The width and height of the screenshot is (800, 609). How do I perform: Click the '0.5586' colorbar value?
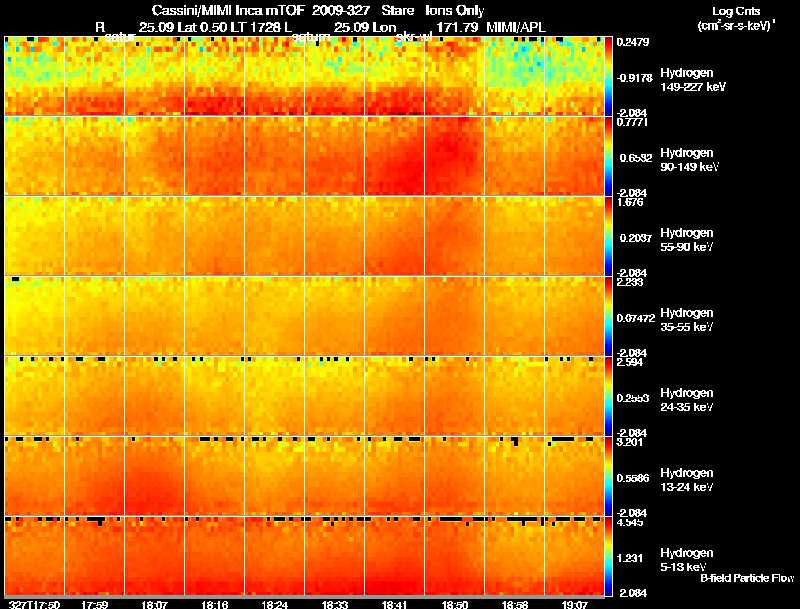pos(633,478)
